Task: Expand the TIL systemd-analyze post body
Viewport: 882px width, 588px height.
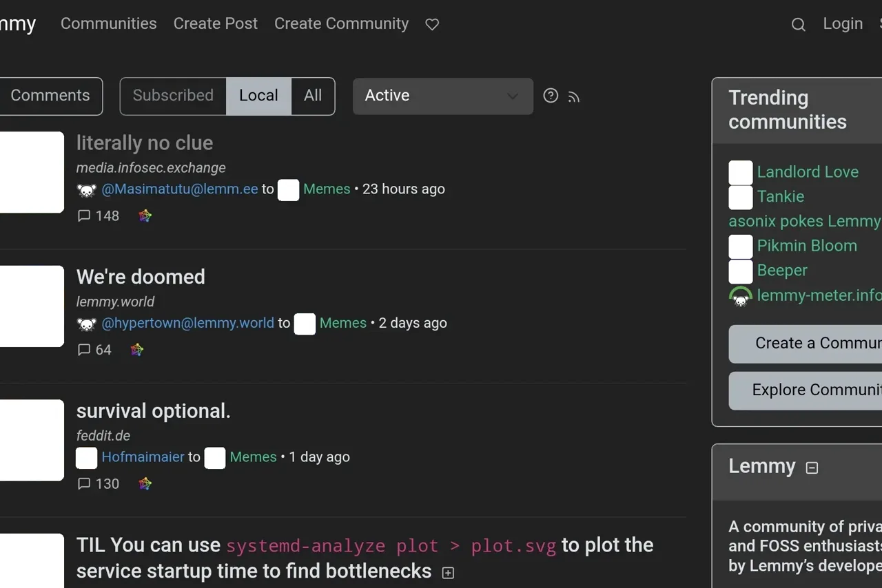Action: (x=448, y=573)
